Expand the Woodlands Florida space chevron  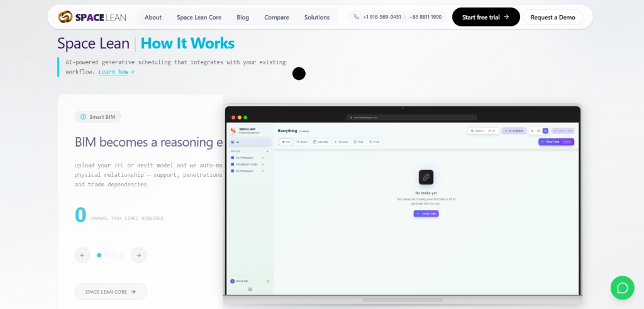tap(262, 164)
